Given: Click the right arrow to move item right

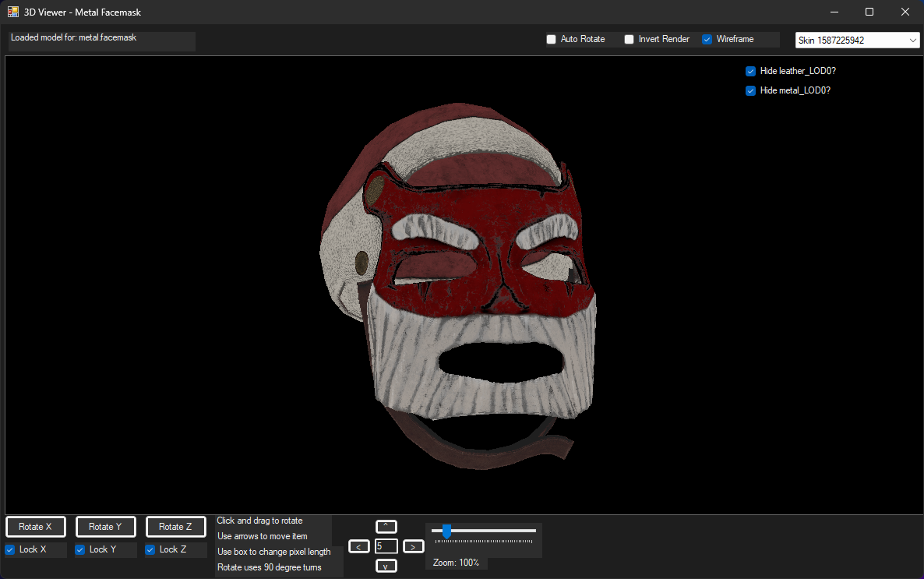Looking at the screenshot, I should point(412,546).
